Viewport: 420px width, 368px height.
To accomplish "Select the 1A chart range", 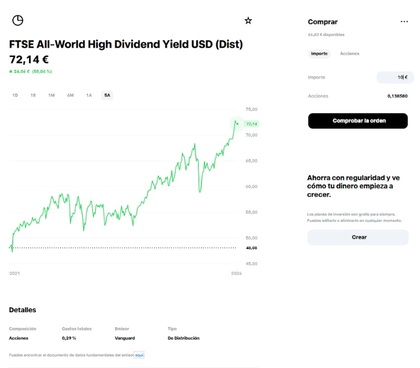I will tap(89, 95).
